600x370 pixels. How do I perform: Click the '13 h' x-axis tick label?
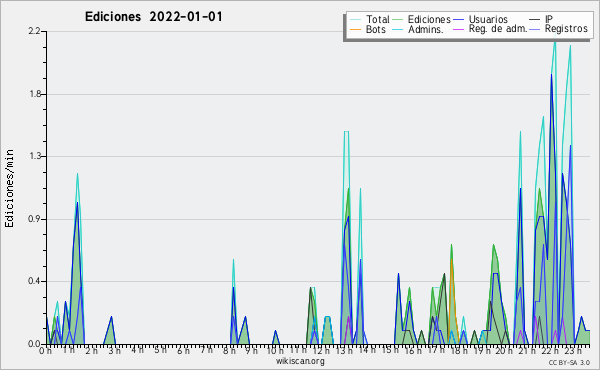[x=344, y=350]
